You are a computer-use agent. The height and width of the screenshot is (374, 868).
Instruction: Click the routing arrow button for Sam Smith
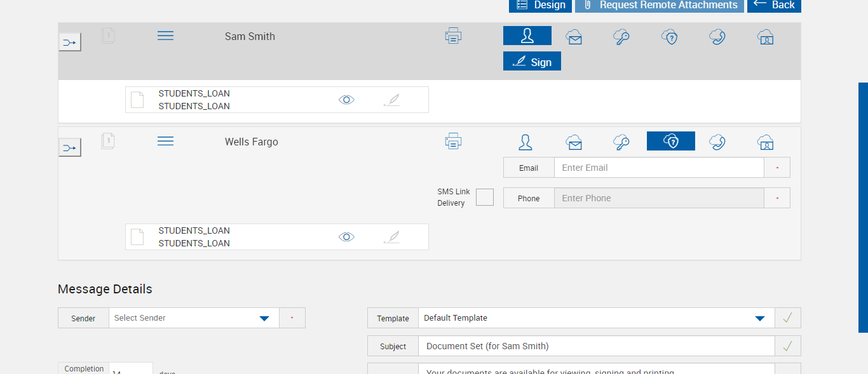pyautogui.click(x=69, y=43)
